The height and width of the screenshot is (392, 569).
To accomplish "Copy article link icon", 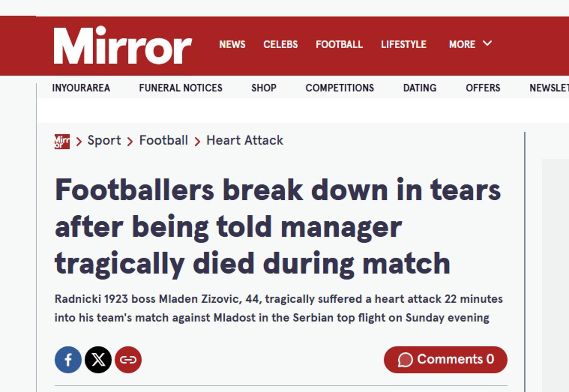I will 128,360.
